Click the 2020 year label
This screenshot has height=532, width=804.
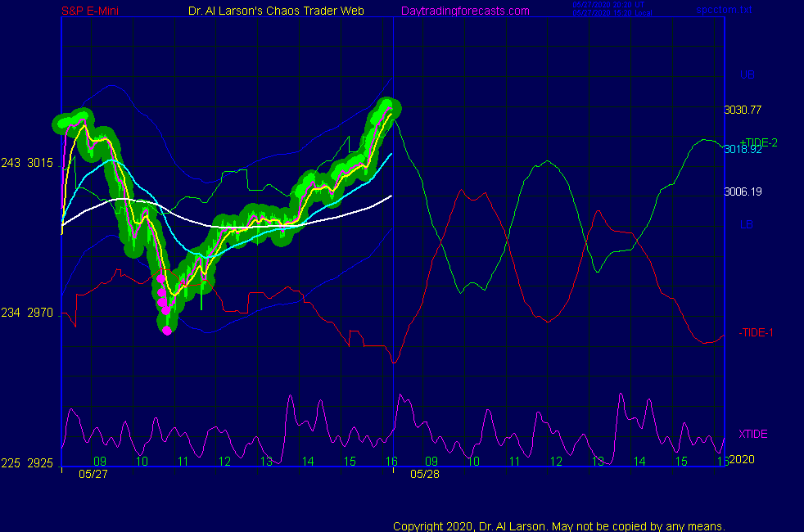pos(742,459)
